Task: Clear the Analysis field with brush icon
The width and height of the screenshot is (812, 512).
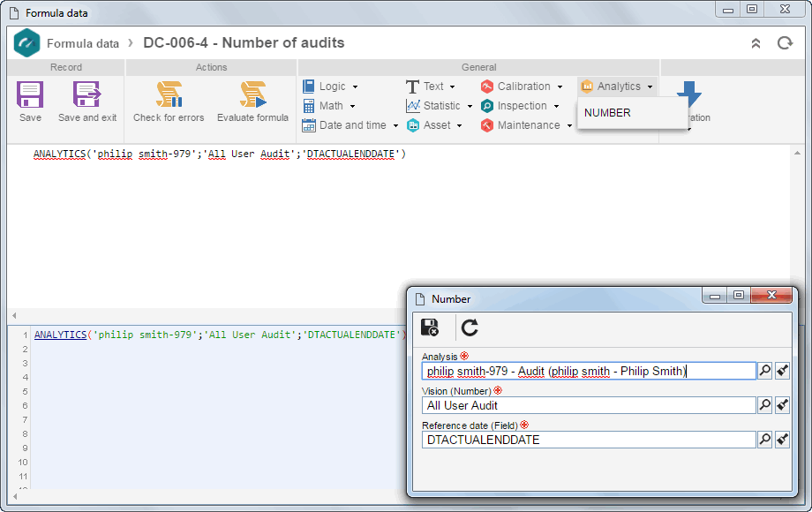Action: [x=783, y=371]
